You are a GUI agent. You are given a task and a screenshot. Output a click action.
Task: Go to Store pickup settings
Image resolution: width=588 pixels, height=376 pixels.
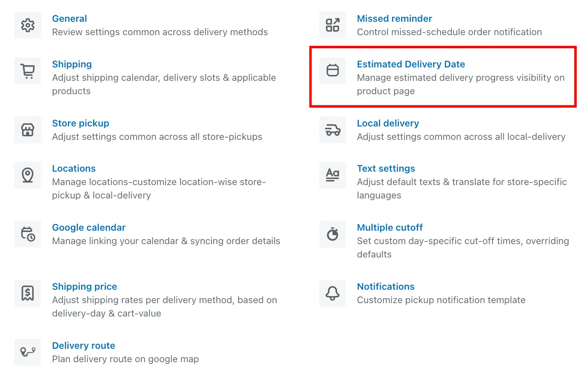point(80,123)
